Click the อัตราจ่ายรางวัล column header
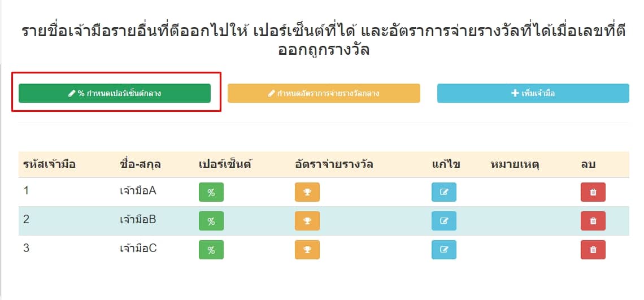This screenshot has width=644, height=300. [x=334, y=165]
